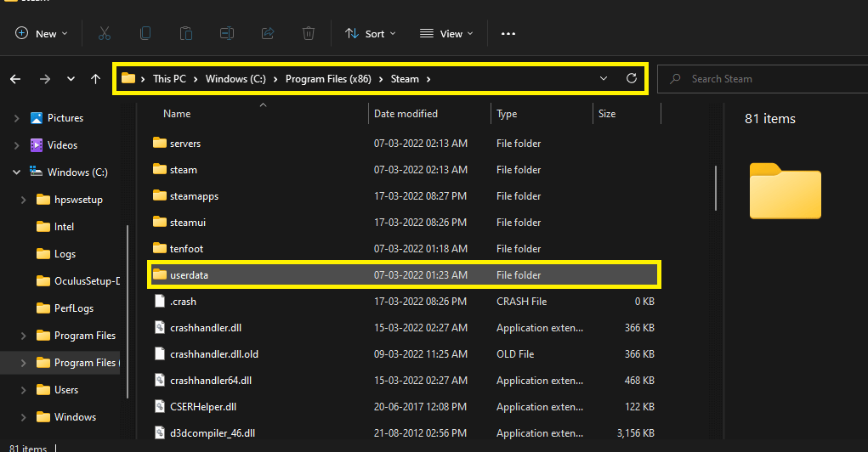Open the address bar history dropdown
Image resolution: width=868 pixels, height=452 pixels.
click(604, 79)
